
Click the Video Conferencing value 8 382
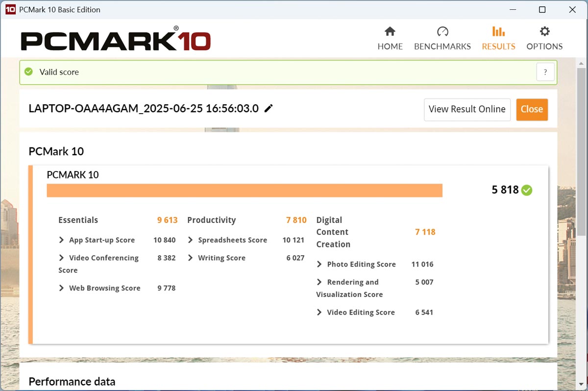click(x=167, y=258)
